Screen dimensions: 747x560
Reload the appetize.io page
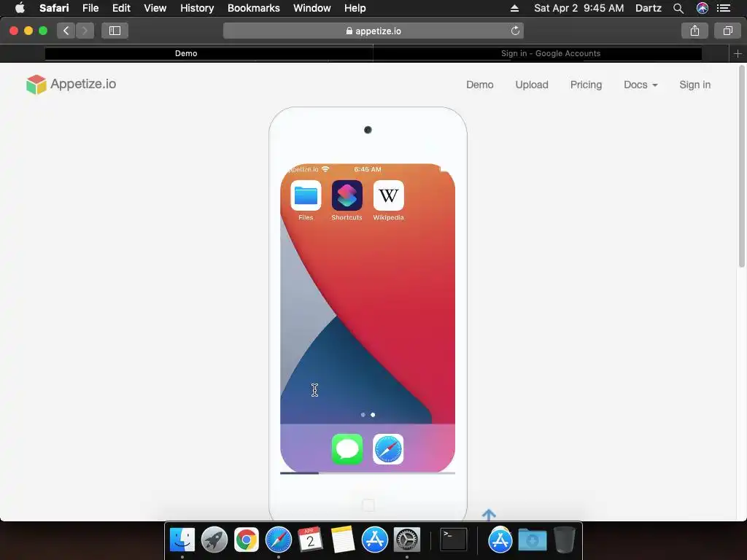tap(515, 31)
